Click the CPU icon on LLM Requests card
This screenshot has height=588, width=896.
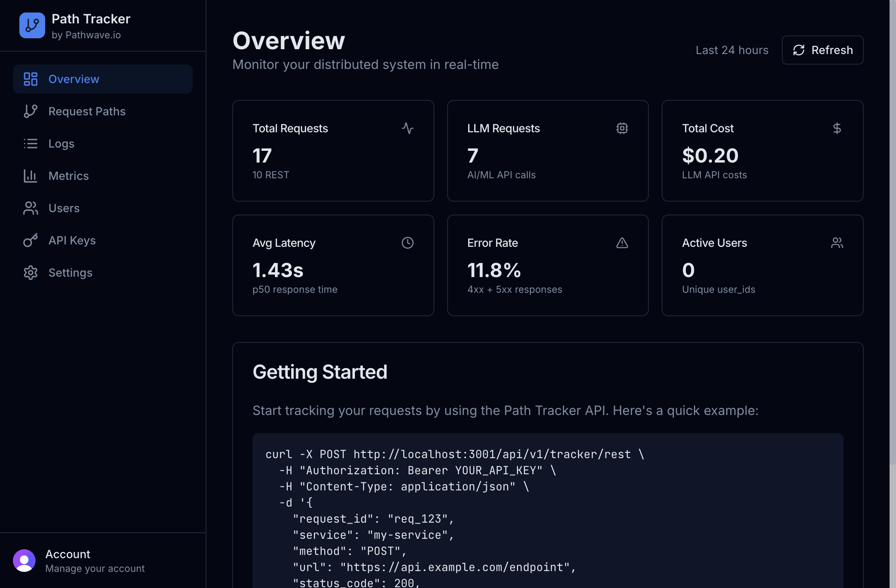tap(622, 128)
